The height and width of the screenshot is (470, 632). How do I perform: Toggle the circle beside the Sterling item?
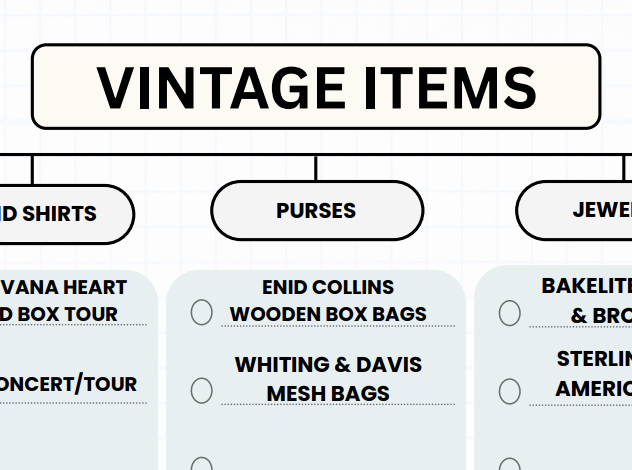[x=509, y=390]
